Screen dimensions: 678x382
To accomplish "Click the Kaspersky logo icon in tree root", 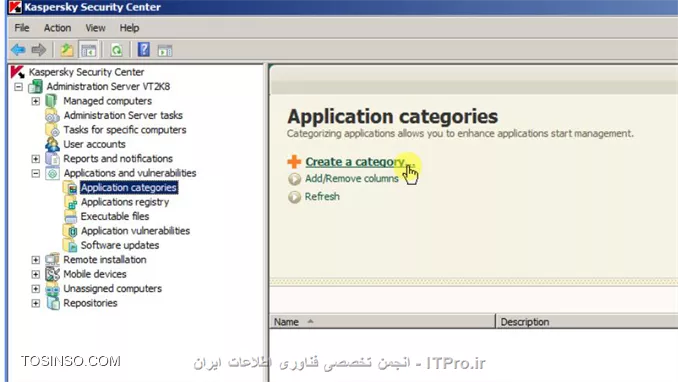I will [17, 72].
